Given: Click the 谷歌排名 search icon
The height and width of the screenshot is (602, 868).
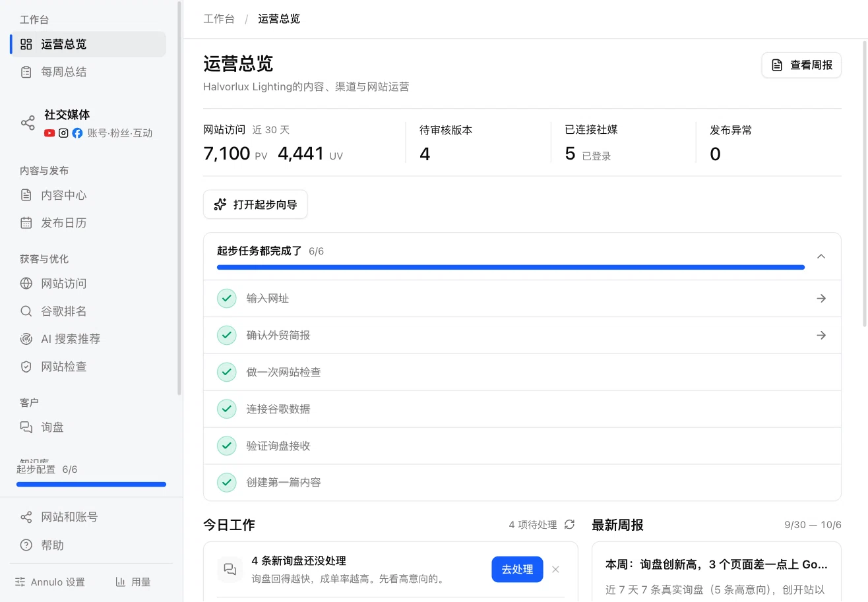Looking at the screenshot, I should pos(26,311).
